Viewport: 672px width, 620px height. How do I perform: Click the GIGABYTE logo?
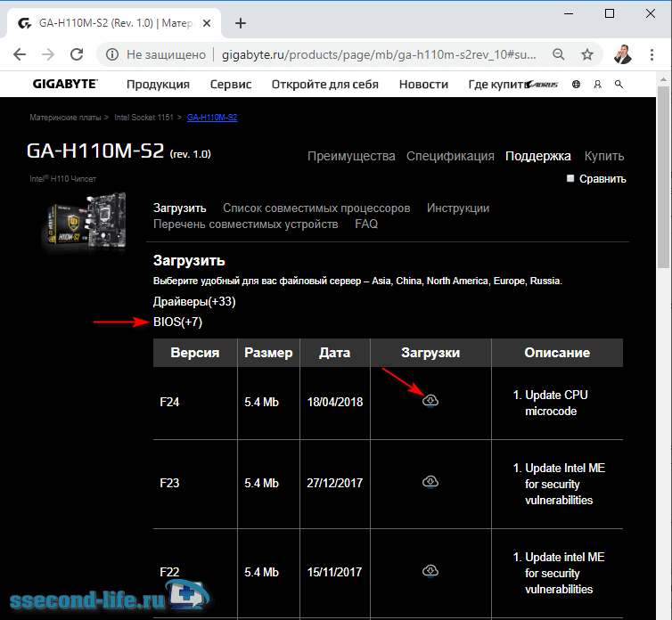tap(65, 84)
